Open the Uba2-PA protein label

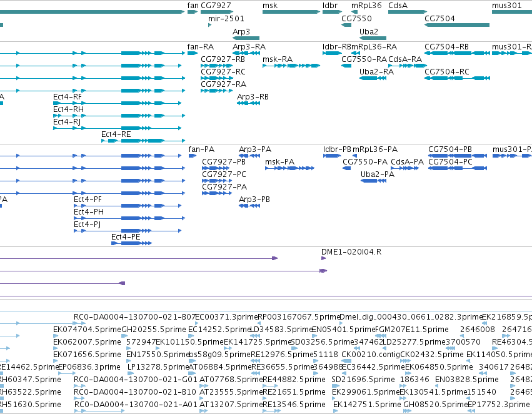378,174
